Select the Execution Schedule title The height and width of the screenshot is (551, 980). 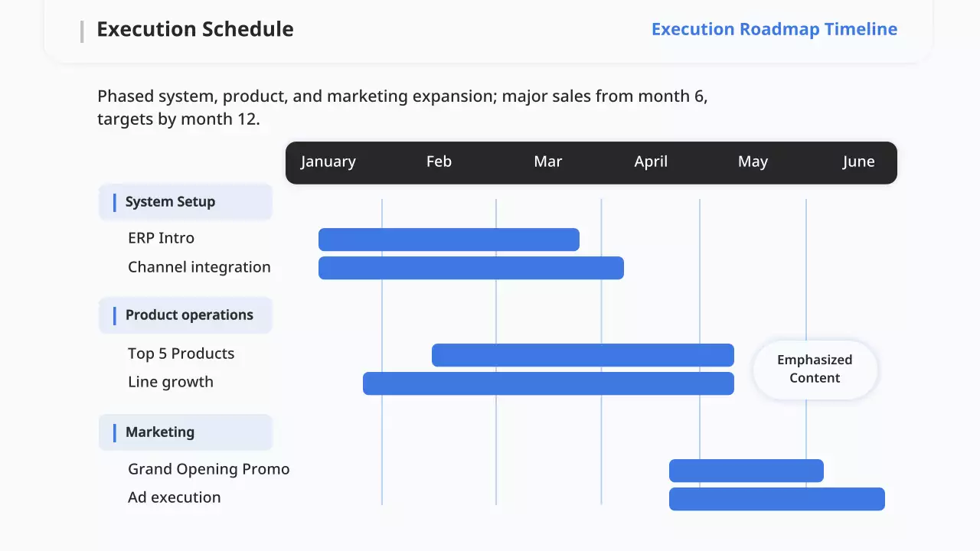point(194,29)
